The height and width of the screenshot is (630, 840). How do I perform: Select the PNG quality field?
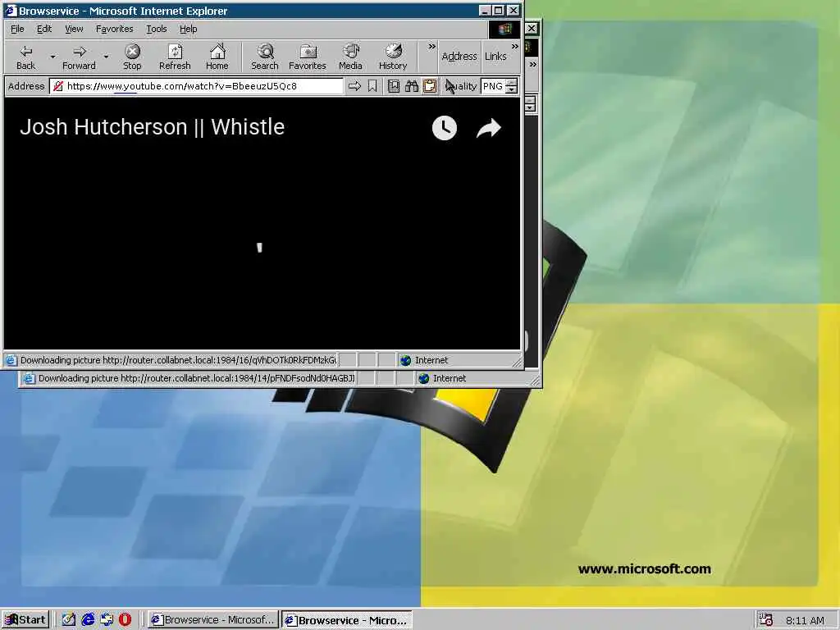tap(493, 85)
